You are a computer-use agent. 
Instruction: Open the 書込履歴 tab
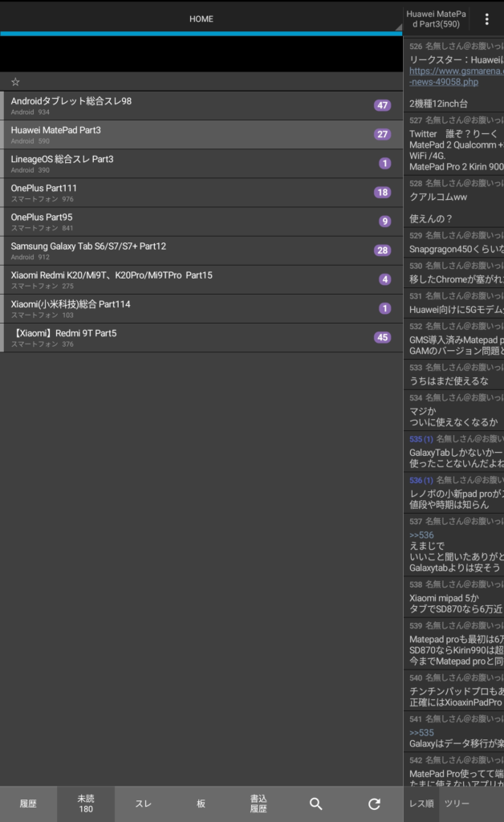[x=258, y=804]
